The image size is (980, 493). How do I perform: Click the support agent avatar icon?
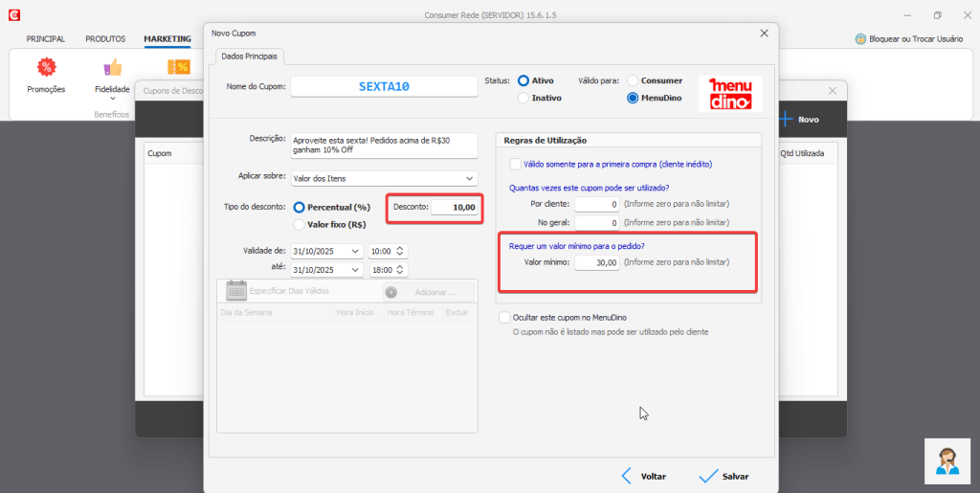(x=947, y=460)
